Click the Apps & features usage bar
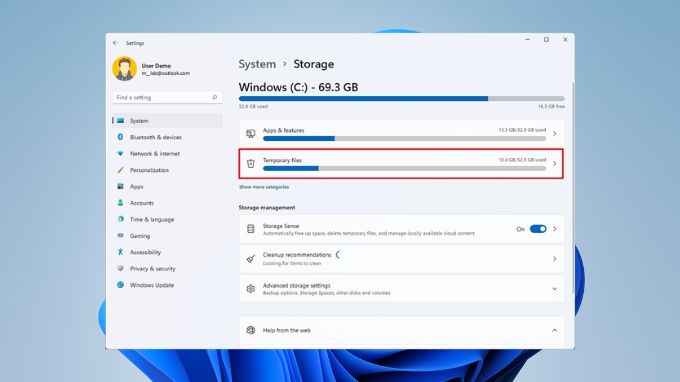Screen dimensions: 680x382 click(404, 139)
